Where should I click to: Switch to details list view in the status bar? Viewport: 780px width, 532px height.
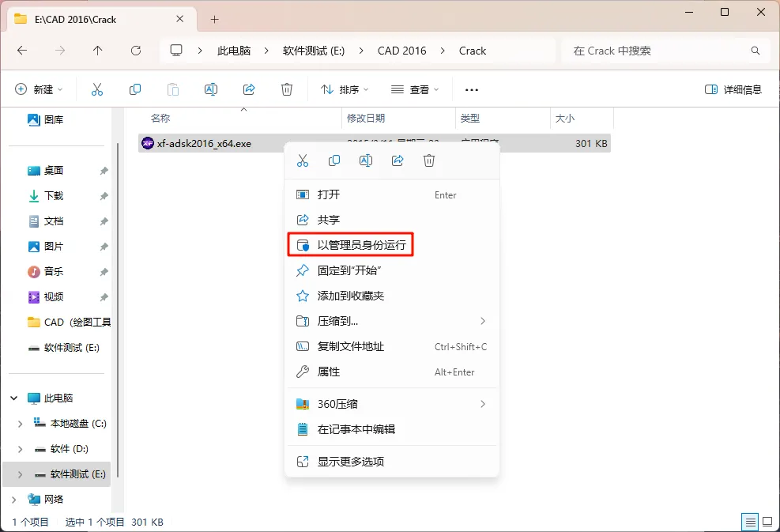click(750, 522)
